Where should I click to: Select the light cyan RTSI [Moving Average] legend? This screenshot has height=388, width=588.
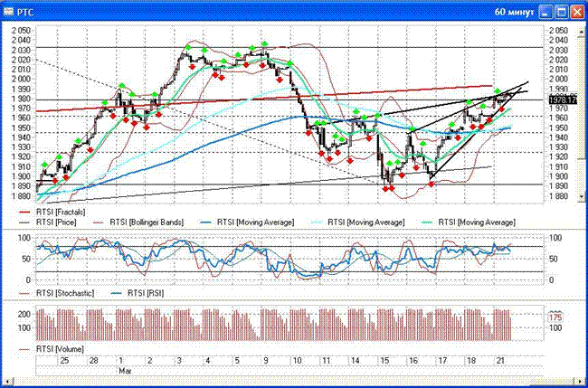(357, 222)
